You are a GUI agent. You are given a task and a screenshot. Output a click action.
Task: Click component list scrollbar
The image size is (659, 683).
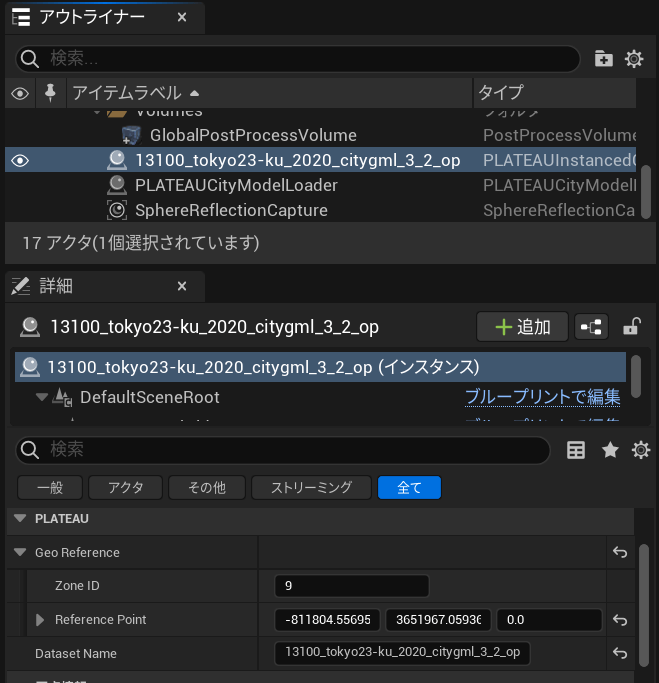tap(636, 376)
